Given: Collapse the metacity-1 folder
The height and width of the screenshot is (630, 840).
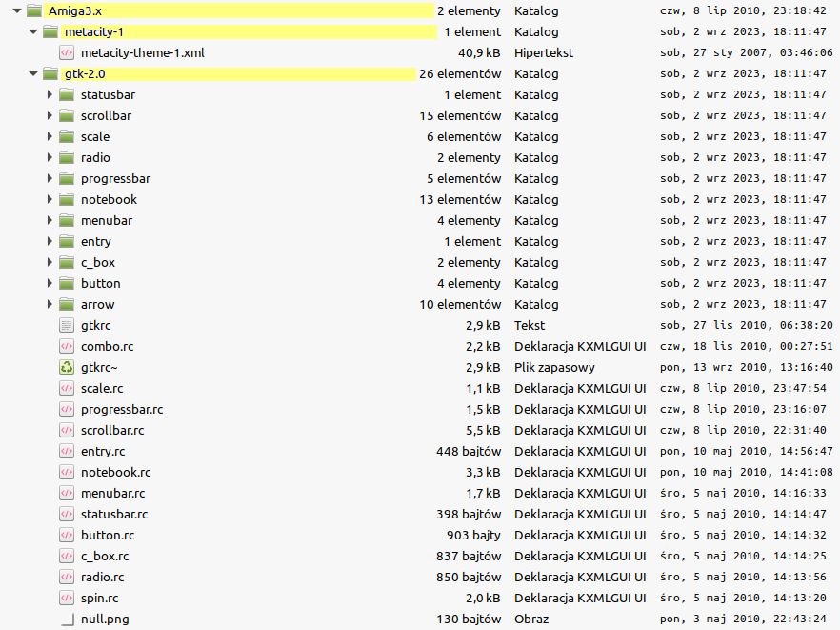Looking at the screenshot, I should coord(33,31).
